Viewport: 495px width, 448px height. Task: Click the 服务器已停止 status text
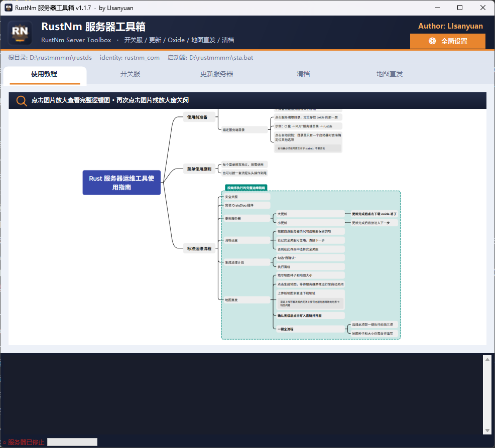(x=26, y=442)
